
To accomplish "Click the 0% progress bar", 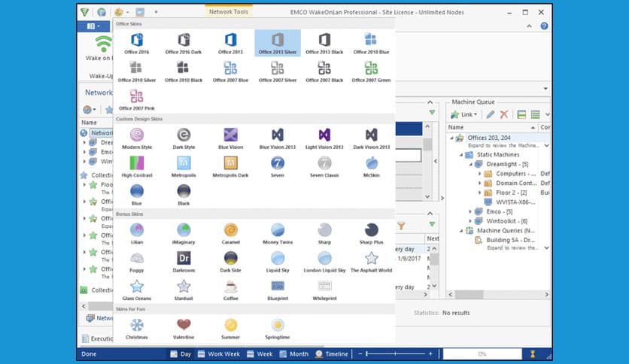I will tap(482, 354).
